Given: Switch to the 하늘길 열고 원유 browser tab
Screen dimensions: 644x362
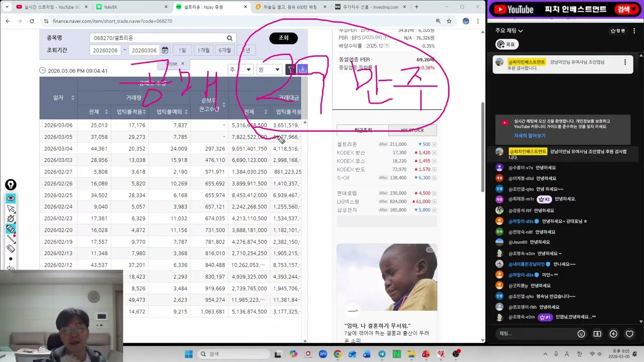Looking at the screenshot, I should click(x=290, y=7).
